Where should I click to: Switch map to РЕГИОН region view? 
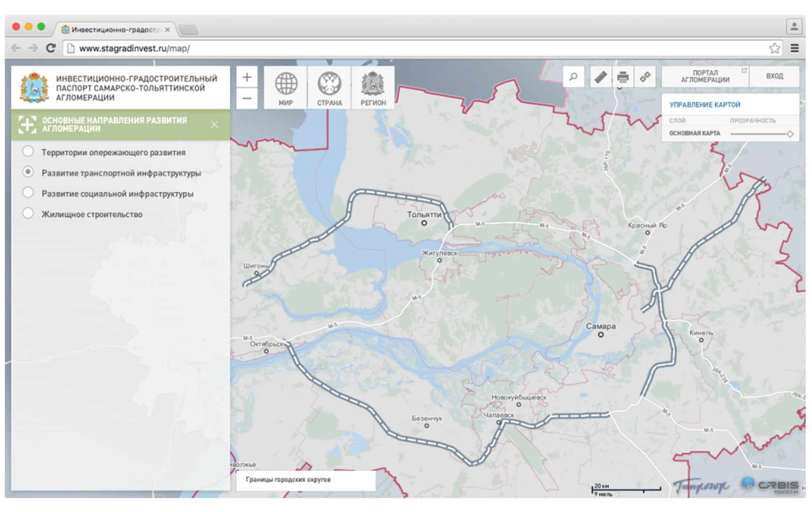(373, 88)
